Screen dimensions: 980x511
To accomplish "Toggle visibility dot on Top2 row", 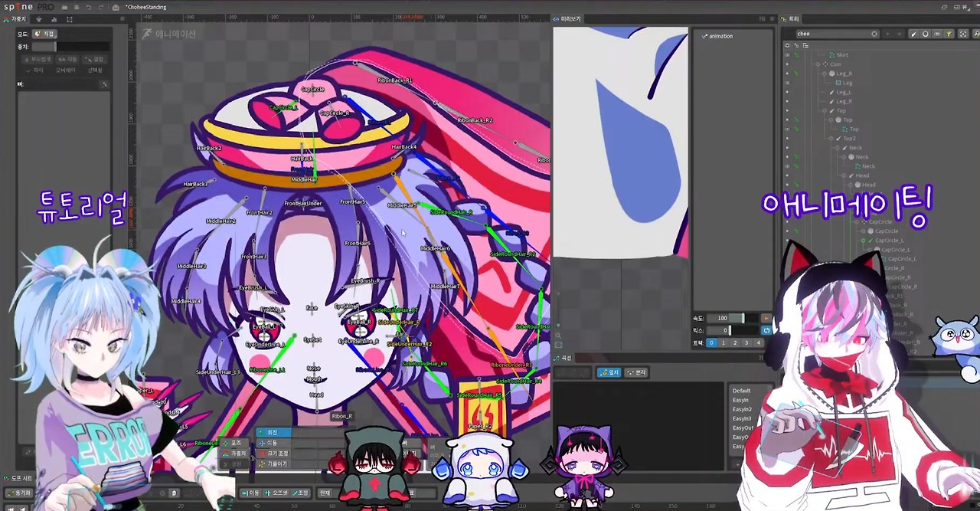I will 787,138.
